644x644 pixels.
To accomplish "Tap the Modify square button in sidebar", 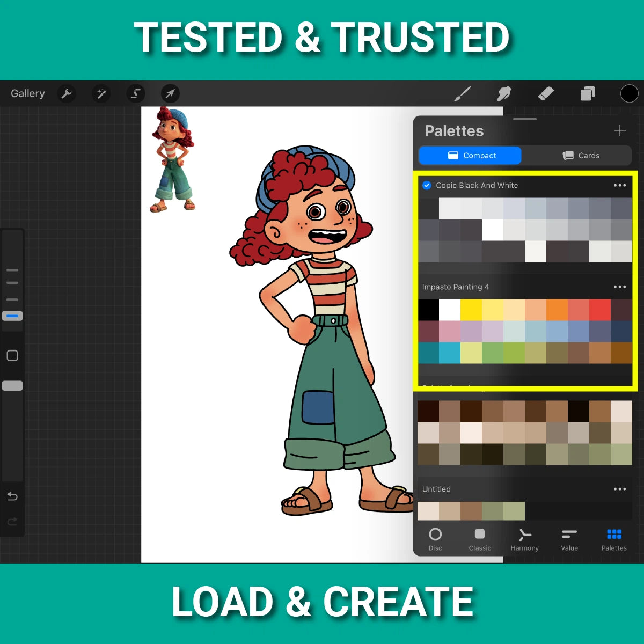I will (x=12, y=355).
